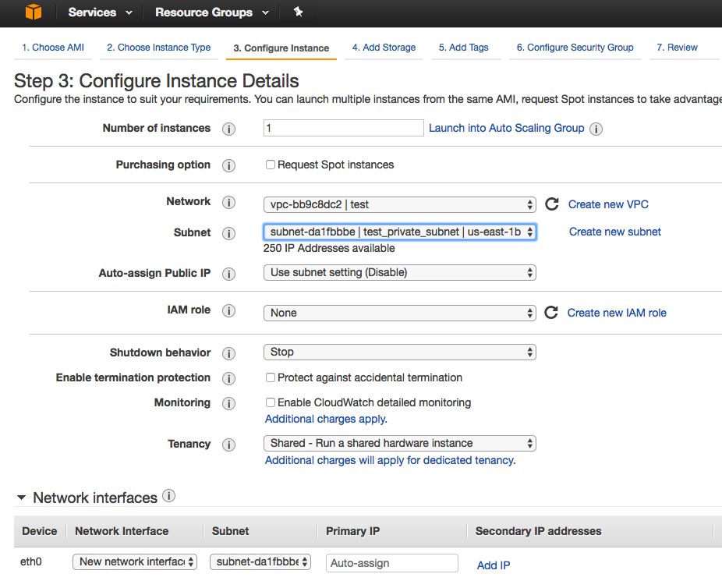This screenshot has width=722, height=588.
Task: Enable the Request Spot instances checkbox
Action: [x=270, y=165]
